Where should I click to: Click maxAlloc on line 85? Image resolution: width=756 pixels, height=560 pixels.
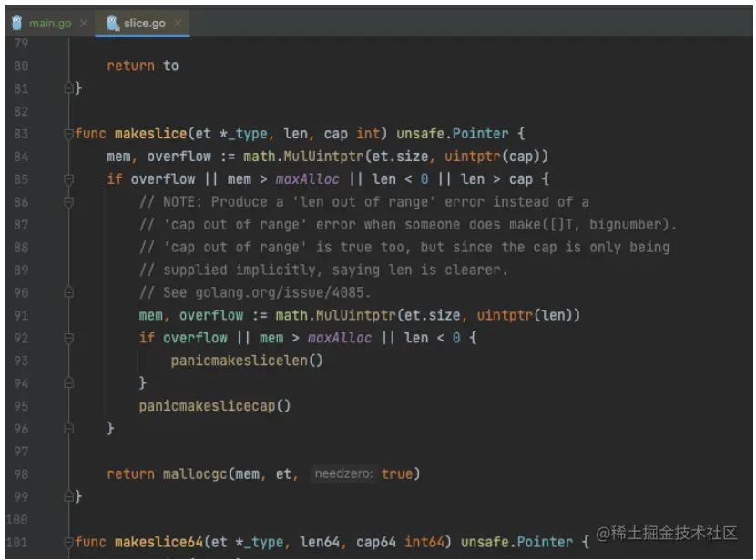pyautogui.click(x=308, y=179)
